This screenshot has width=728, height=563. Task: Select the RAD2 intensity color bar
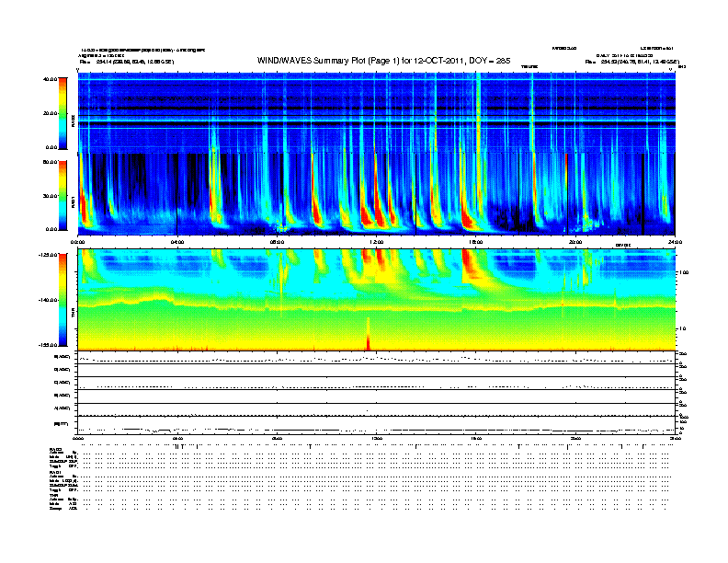(x=63, y=113)
